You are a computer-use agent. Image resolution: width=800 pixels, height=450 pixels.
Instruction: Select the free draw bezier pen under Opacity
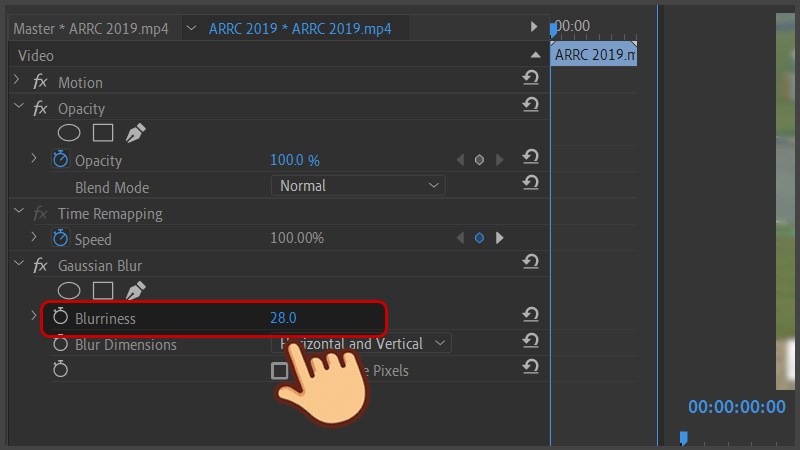pos(136,133)
